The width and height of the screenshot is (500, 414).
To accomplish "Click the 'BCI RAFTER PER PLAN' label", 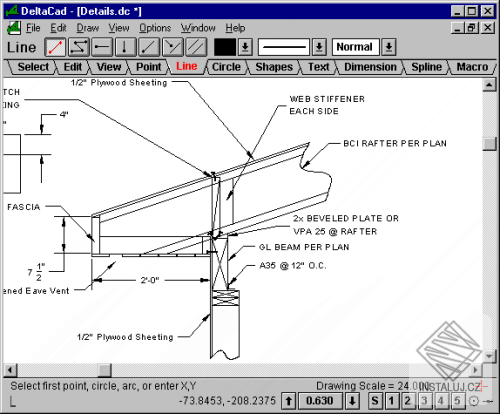I will click(395, 143).
